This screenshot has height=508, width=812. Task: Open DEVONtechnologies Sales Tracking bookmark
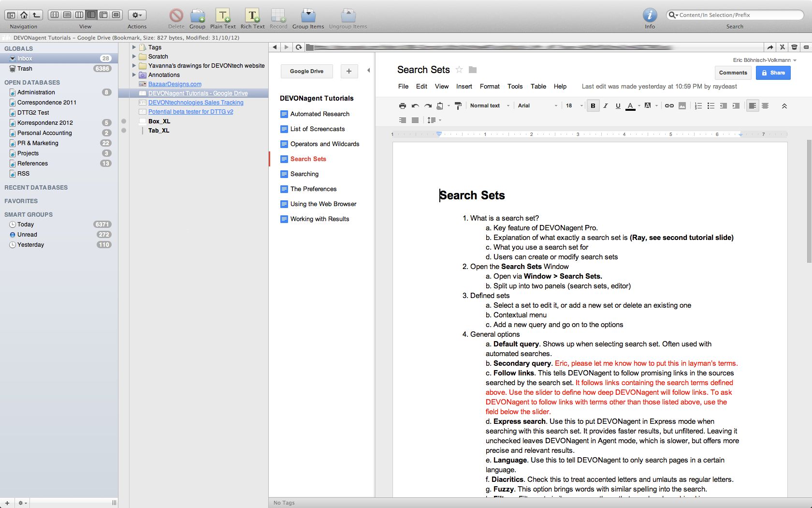196,103
